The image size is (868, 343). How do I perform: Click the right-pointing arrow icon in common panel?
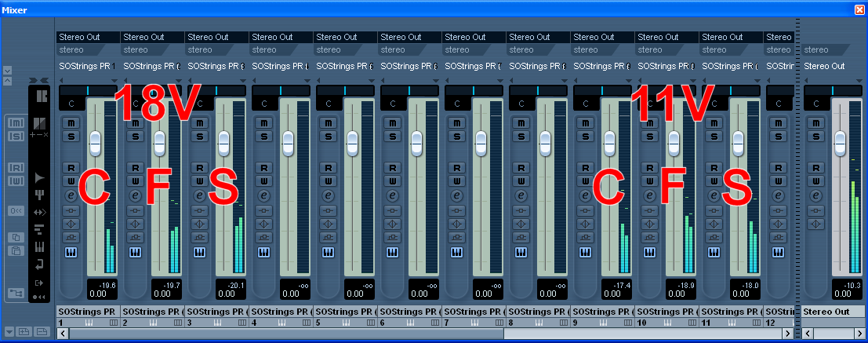40,178
